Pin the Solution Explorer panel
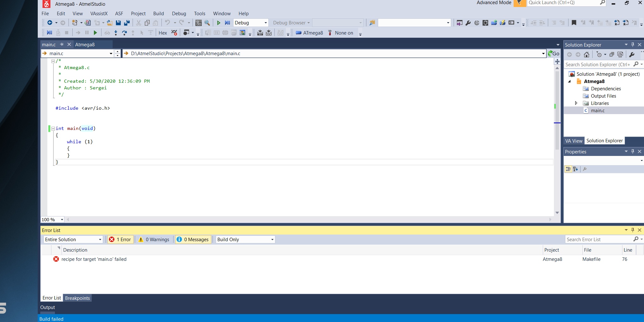The height and width of the screenshot is (322, 644). 633,45
